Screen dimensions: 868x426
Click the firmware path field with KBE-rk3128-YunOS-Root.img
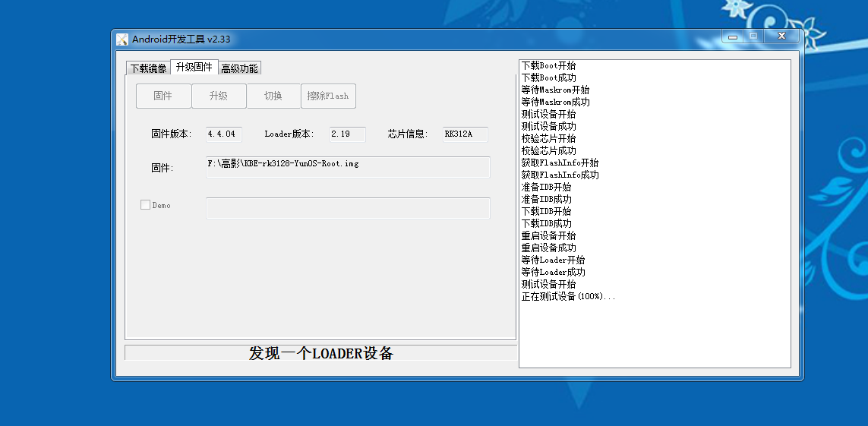coord(348,167)
